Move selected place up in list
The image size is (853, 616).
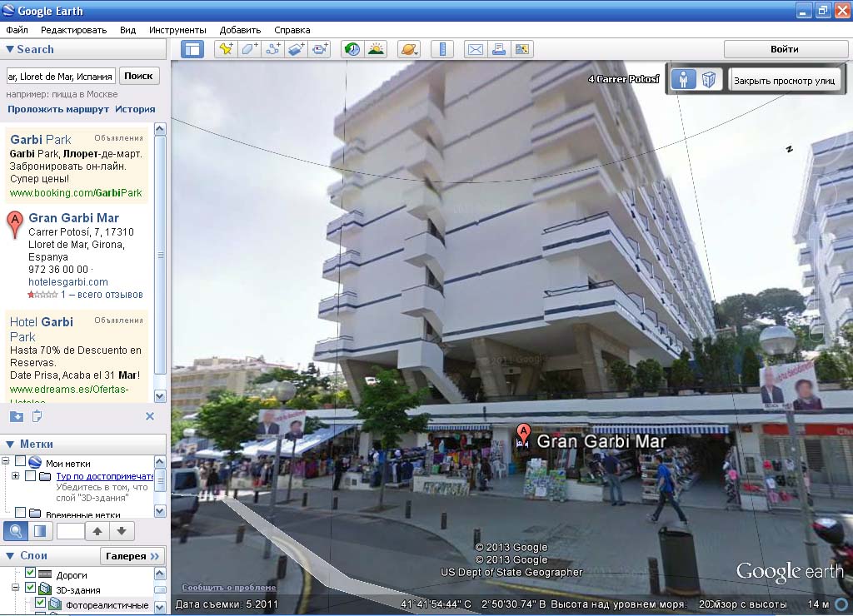(x=97, y=531)
